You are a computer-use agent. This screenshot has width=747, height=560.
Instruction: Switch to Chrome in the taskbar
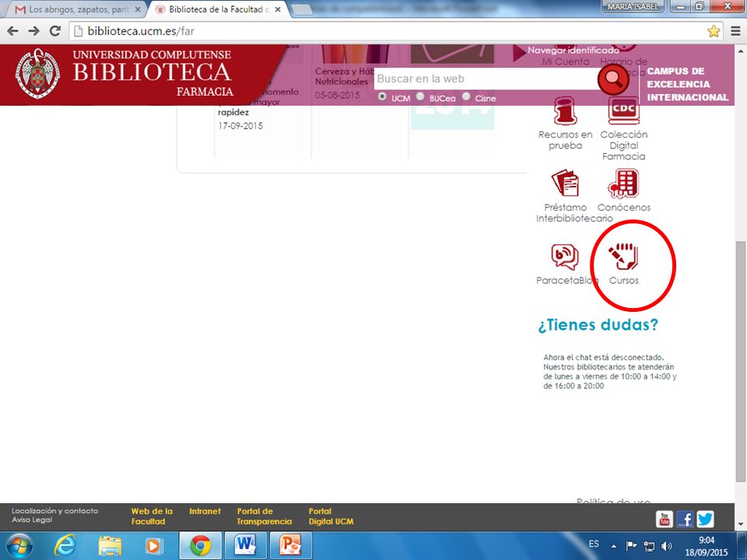[x=201, y=546]
